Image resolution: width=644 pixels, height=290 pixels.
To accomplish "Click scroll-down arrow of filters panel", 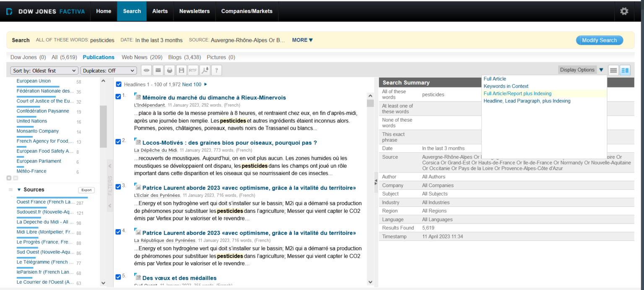I will point(103,283).
